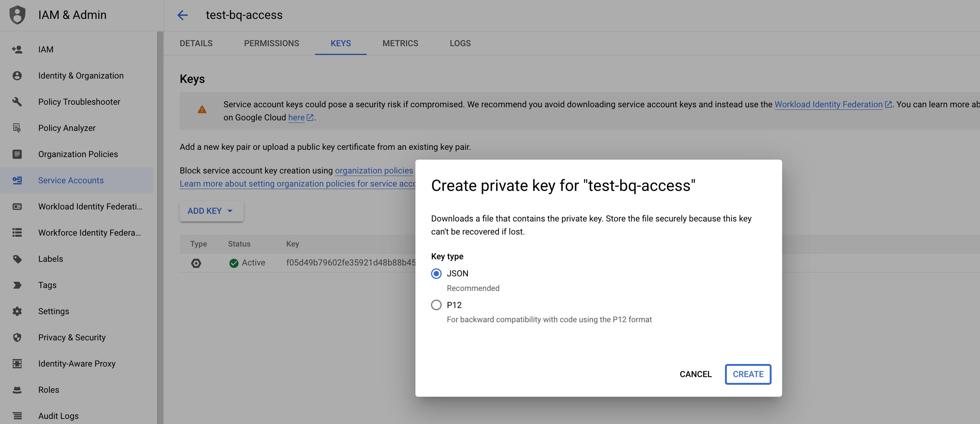Click the Policy Analyzer document icon
The width and height of the screenshot is (980, 424).
pos(17,128)
